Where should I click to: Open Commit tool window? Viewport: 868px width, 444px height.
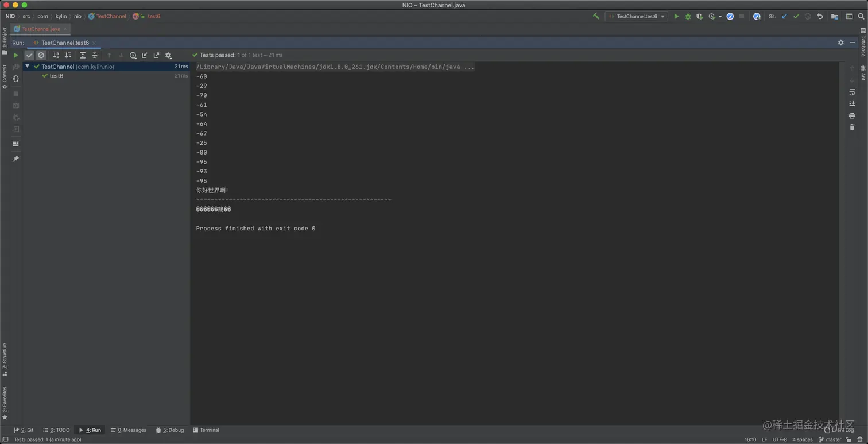click(5, 76)
